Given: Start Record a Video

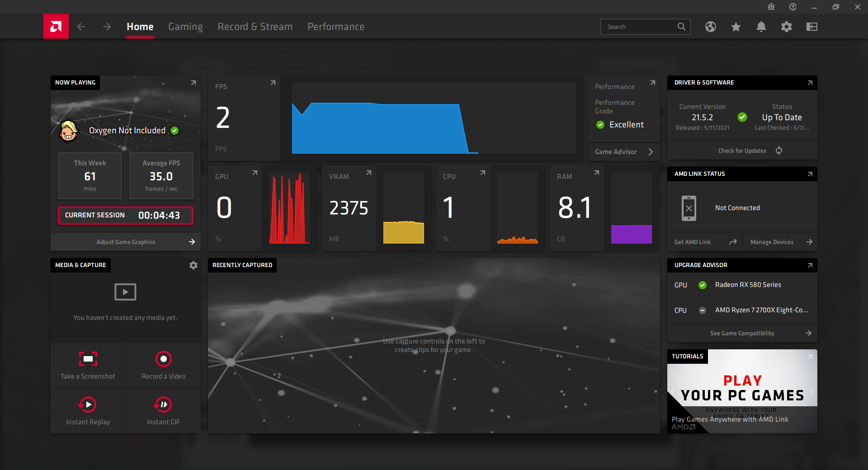Looking at the screenshot, I should (163, 359).
